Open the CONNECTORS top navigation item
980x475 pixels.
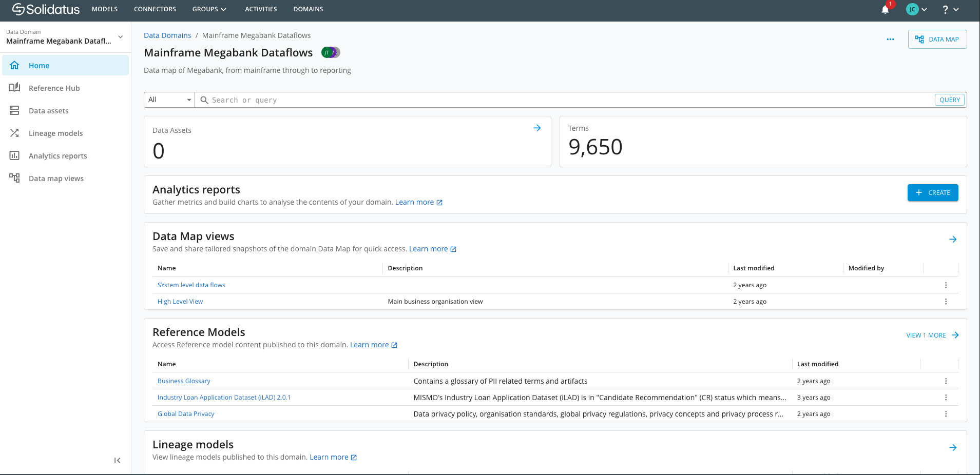155,9
